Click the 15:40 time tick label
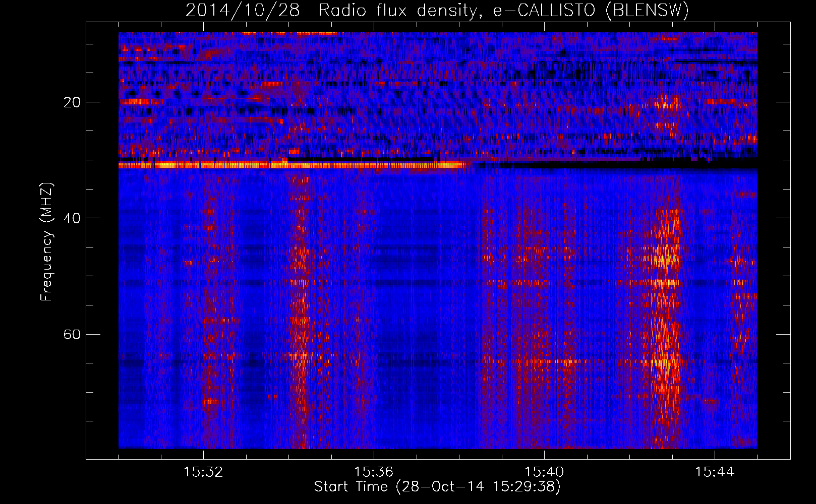The height and width of the screenshot is (504, 816). (x=544, y=472)
